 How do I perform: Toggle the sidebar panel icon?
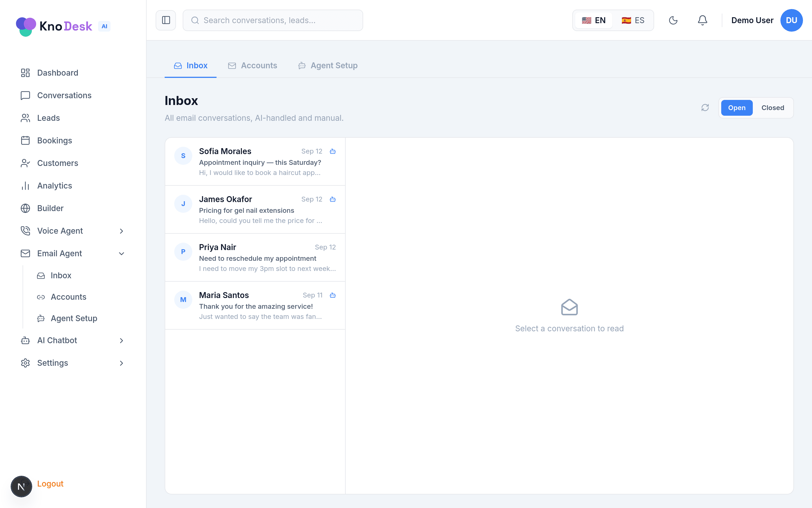click(x=166, y=20)
